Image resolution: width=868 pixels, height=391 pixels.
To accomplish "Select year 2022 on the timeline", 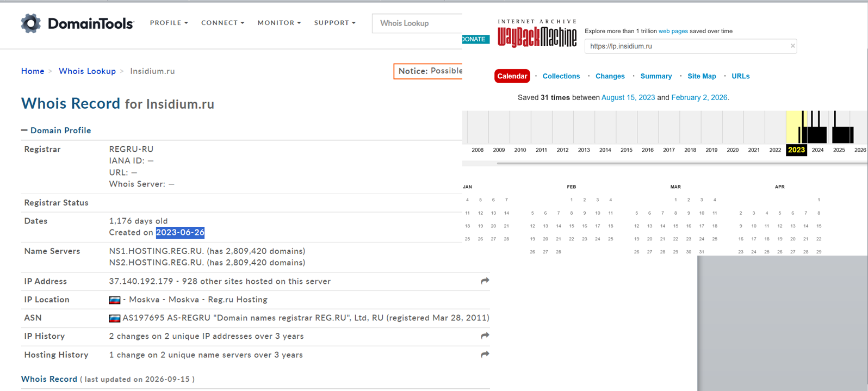I will pos(775,150).
